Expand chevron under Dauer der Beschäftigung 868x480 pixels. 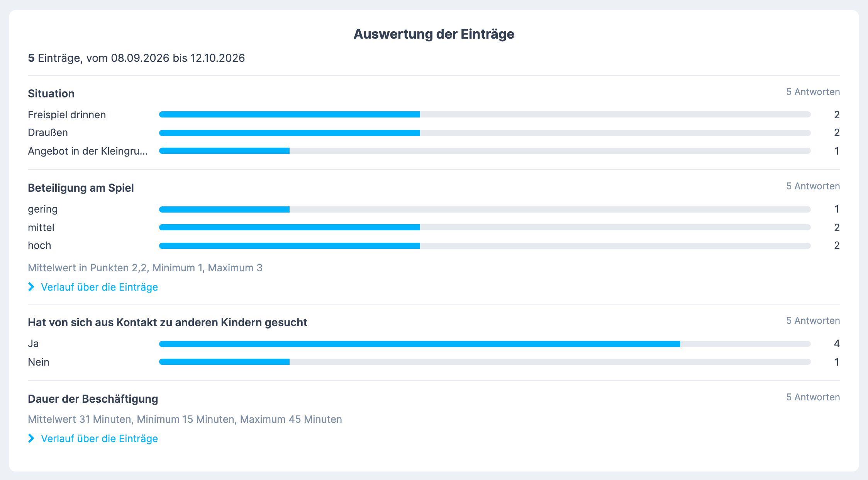[31, 438]
